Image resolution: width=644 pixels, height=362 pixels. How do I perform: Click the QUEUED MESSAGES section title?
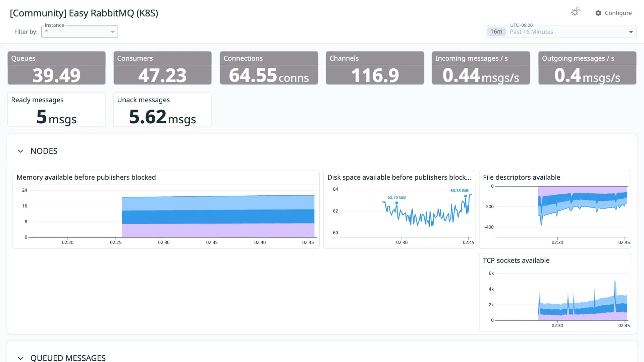tap(68, 358)
